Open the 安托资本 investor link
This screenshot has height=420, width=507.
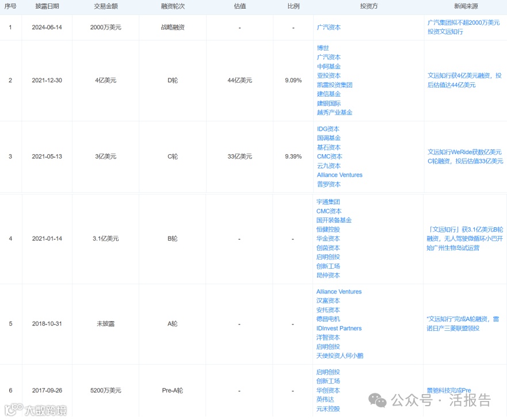328,310
